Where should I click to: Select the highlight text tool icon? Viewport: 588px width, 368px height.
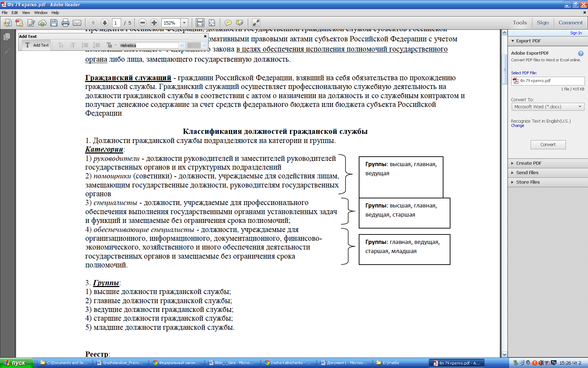click(240, 23)
